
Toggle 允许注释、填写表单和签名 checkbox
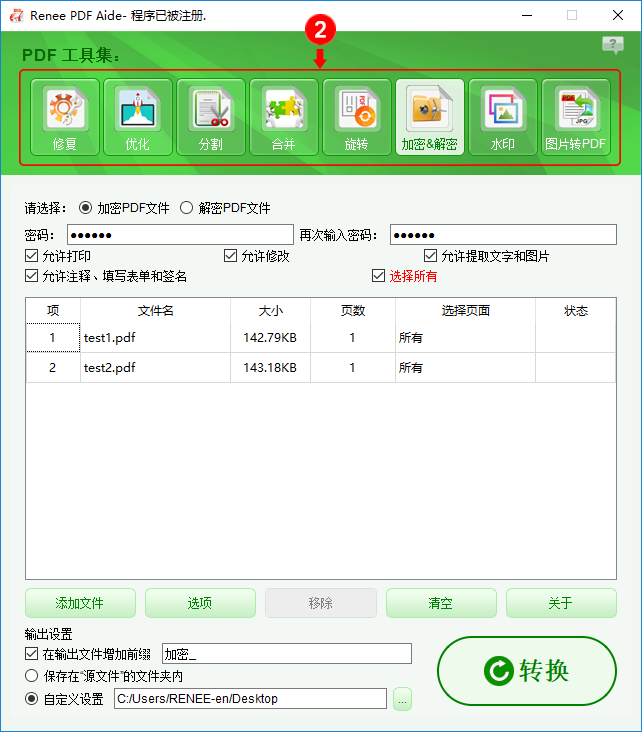click(31, 276)
